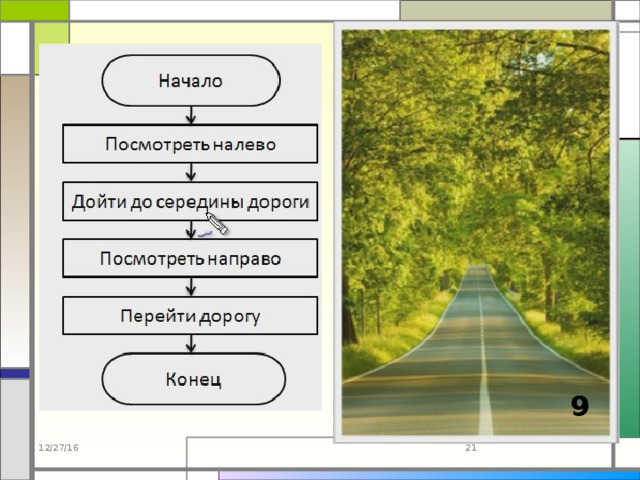Viewport: 640px width, 480px height.
Task: Select the forest road photo
Action: click(x=475, y=230)
